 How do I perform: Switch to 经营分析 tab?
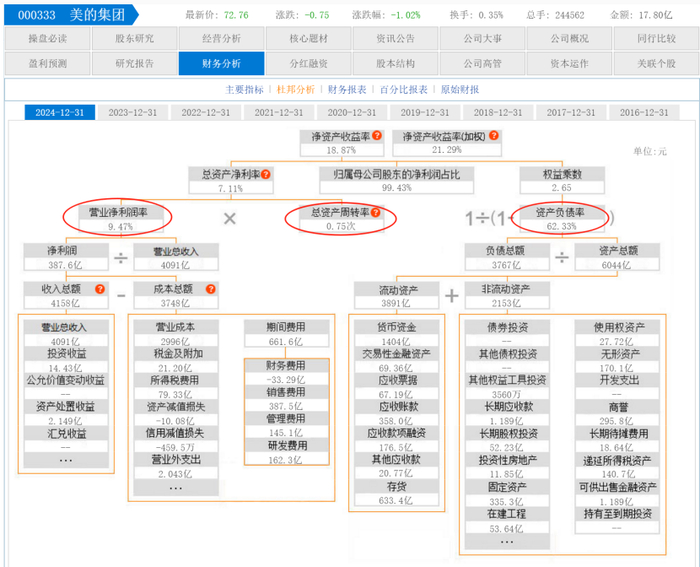click(221, 38)
